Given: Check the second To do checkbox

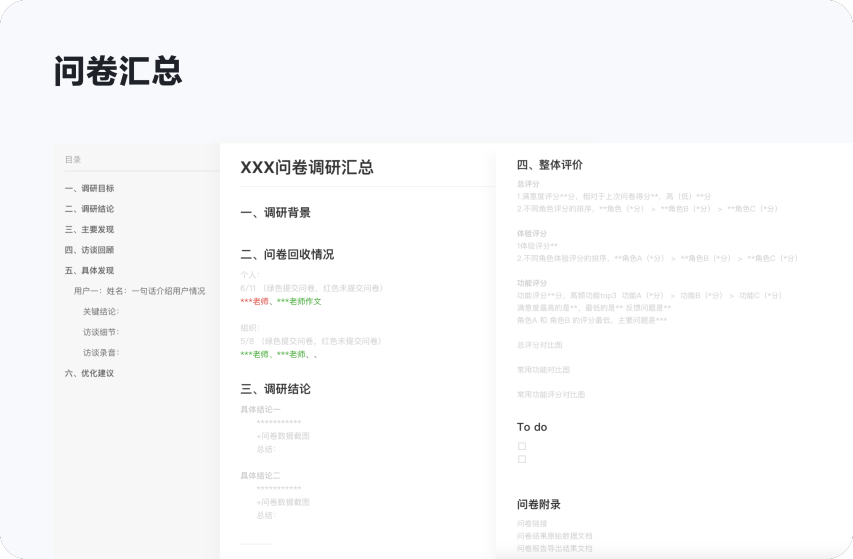Looking at the screenshot, I should pos(522,459).
